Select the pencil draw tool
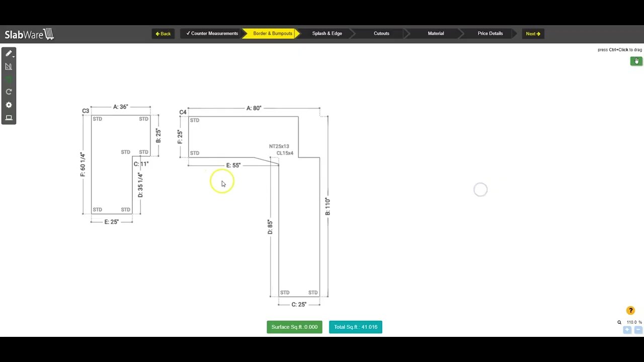 [8, 53]
